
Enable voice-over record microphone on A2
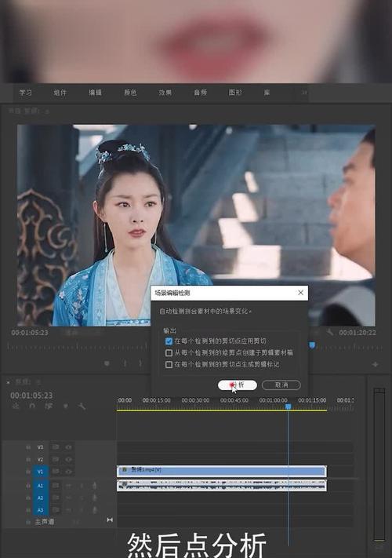95,498
